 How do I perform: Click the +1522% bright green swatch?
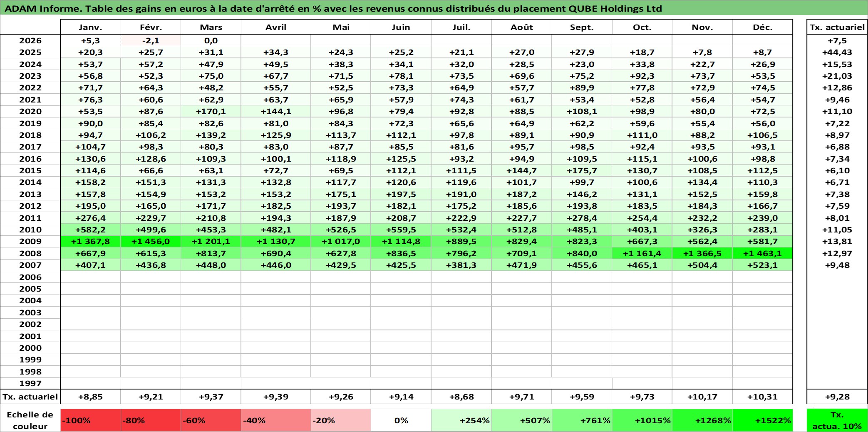tap(762, 420)
